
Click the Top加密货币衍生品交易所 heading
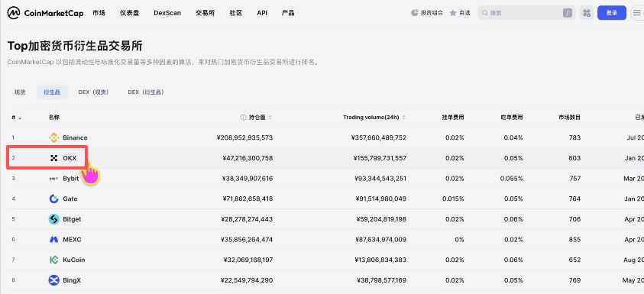click(75, 46)
